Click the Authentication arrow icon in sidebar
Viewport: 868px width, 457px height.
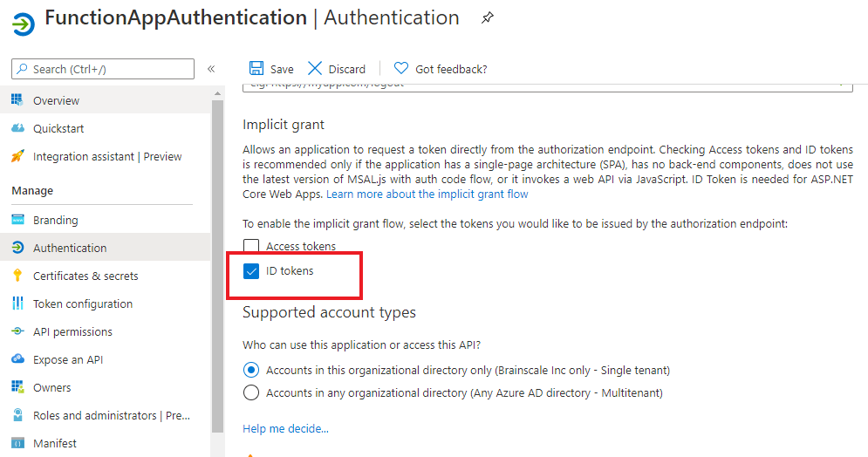(17, 248)
